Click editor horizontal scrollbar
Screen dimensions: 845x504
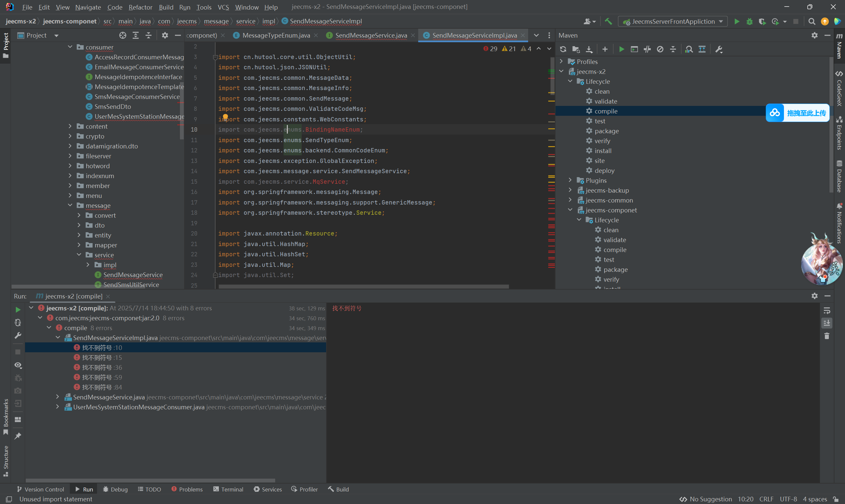(363, 286)
